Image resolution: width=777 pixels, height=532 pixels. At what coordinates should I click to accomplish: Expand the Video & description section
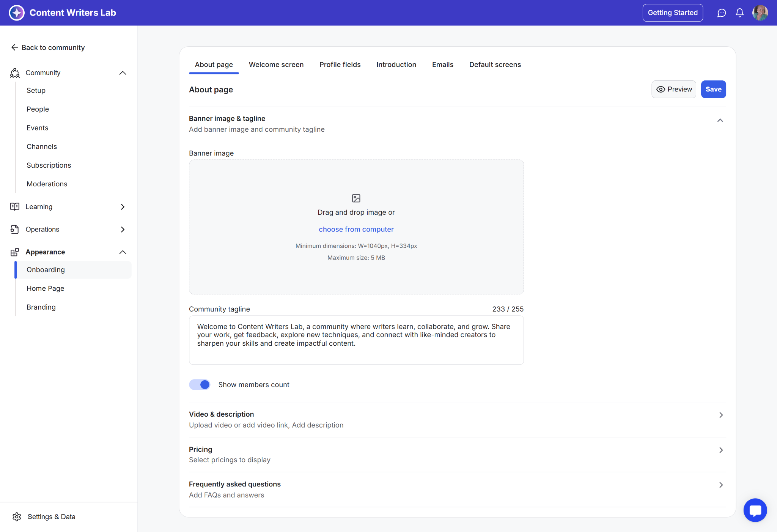click(720, 415)
